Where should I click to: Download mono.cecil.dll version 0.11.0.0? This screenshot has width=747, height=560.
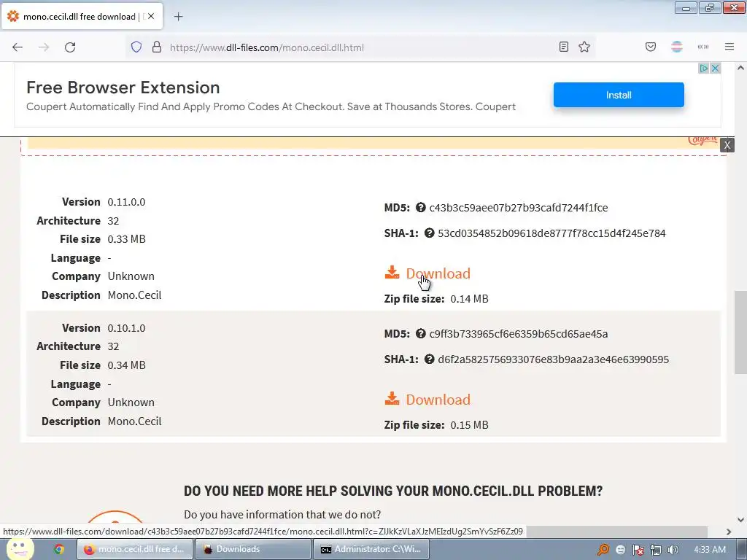pos(438,273)
